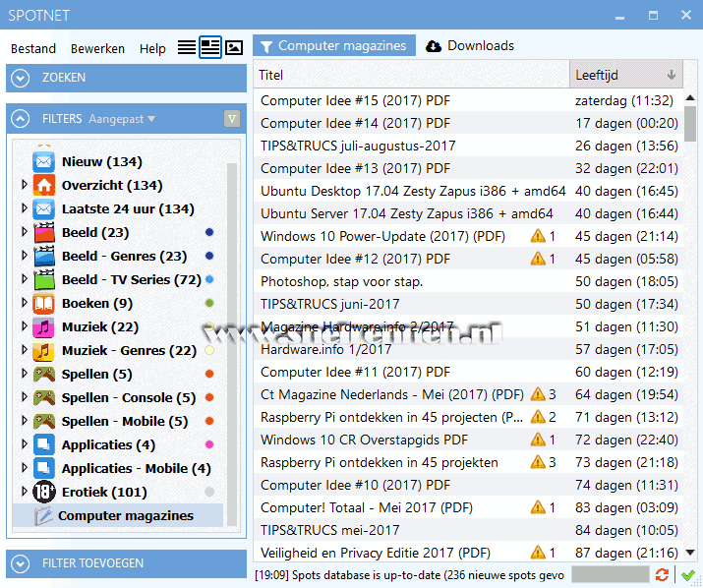Sort by the Leeftijd column header
Image resolution: width=703 pixels, height=588 pixels.
(626, 75)
